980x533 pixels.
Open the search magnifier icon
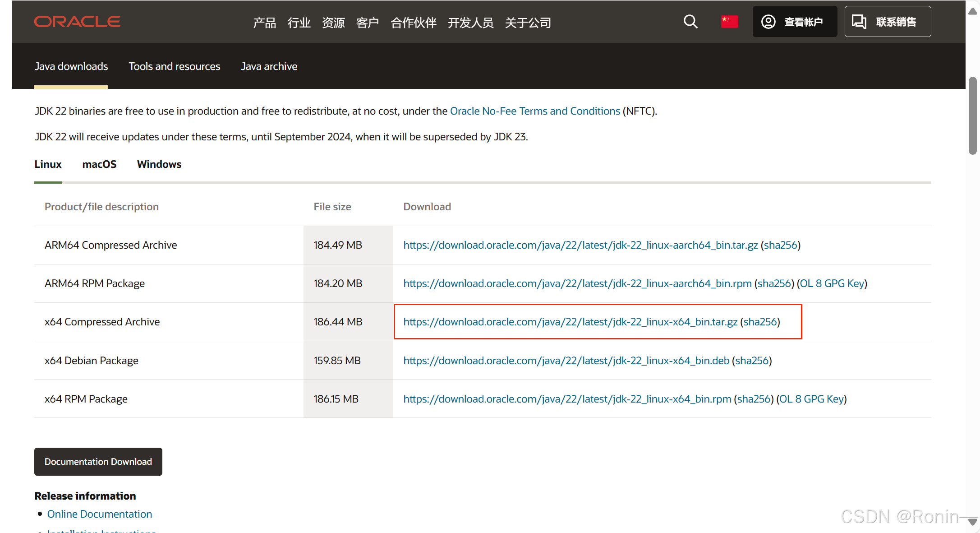(x=690, y=22)
